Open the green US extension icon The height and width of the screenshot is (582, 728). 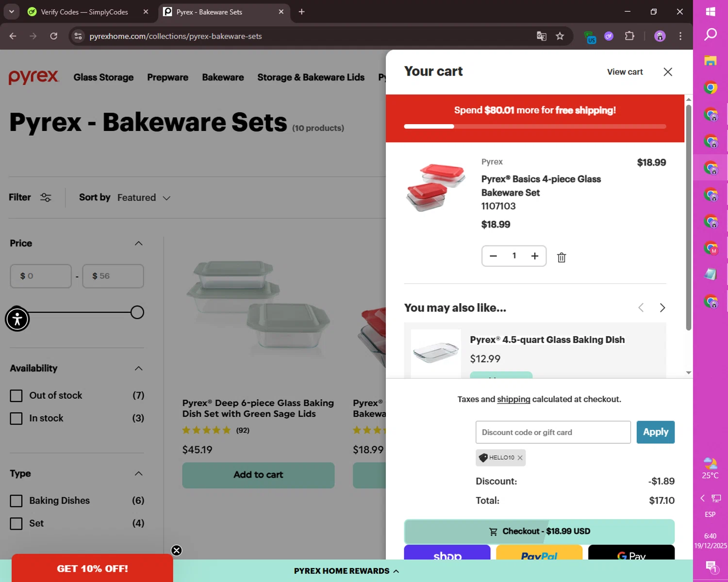click(590, 37)
